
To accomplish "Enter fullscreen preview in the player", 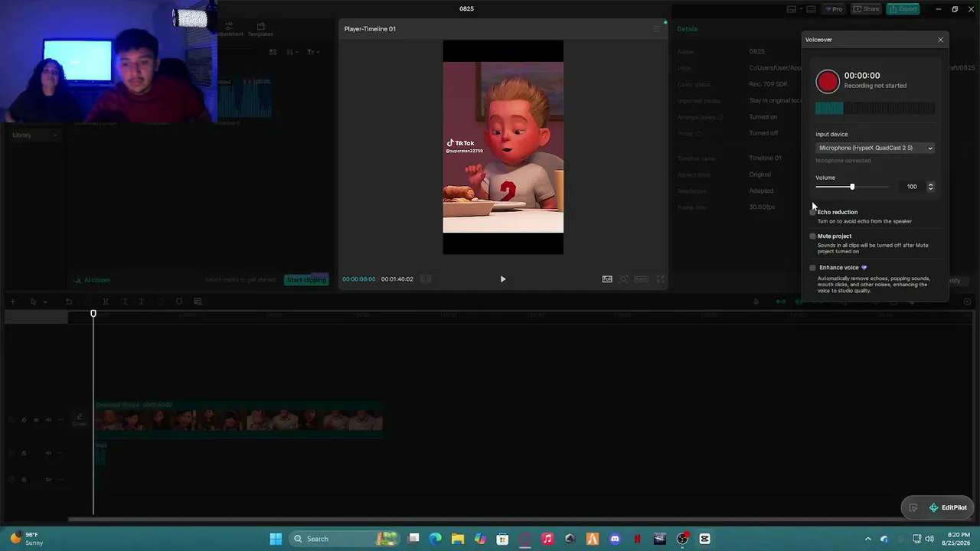I will (661, 279).
